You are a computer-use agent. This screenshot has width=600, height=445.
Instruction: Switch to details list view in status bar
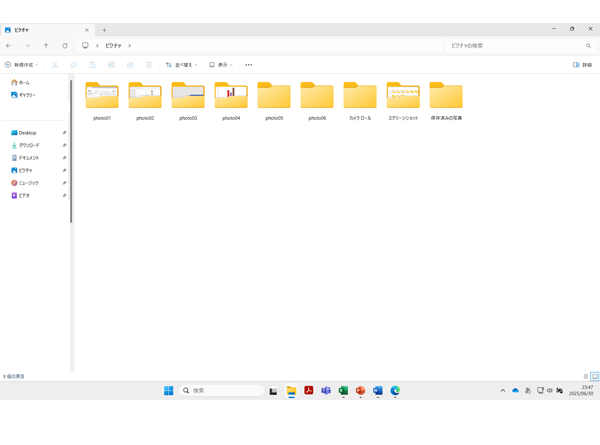585,377
